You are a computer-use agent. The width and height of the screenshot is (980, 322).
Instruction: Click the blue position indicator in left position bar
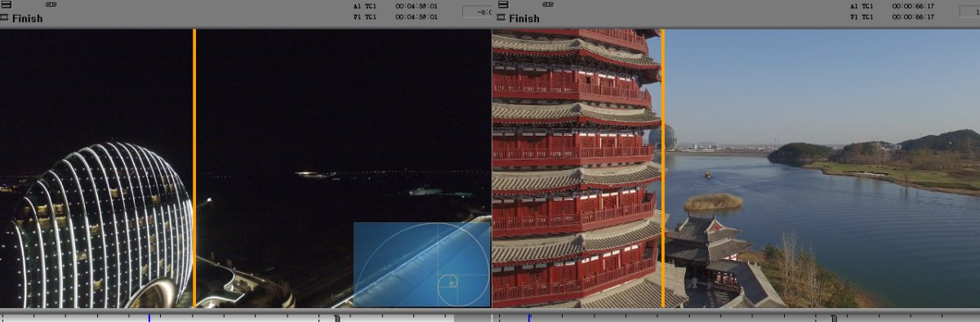tap(149, 317)
